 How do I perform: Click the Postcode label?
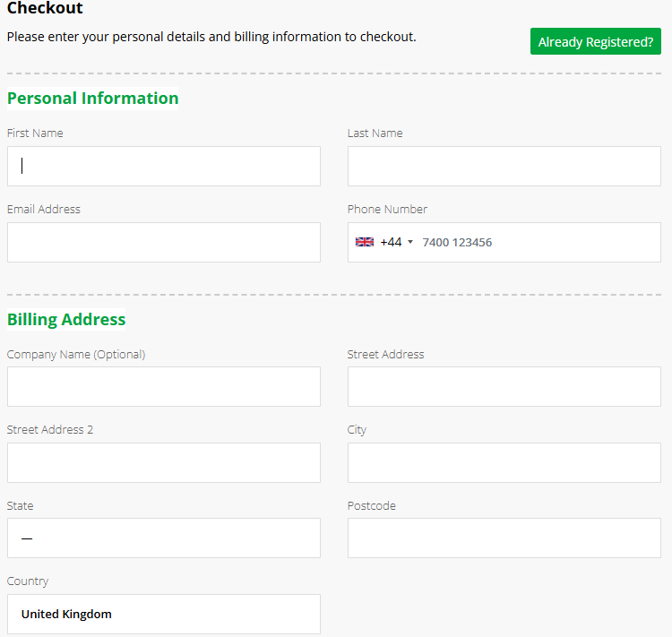point(372,506)
